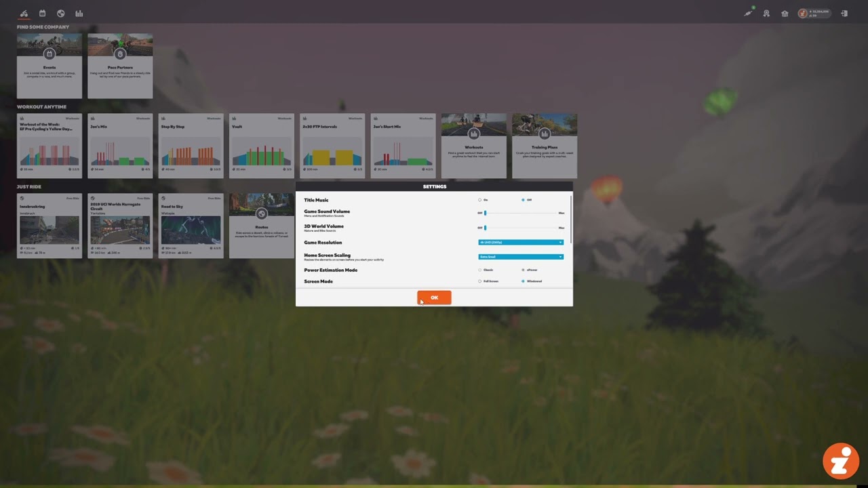Screen dimensions: 868x488
Task: Select the Vault workout card
Action: [262, 146]
